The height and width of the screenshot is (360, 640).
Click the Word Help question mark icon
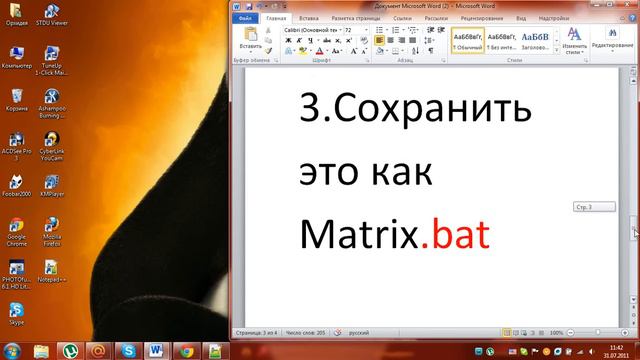pos(633,18)
